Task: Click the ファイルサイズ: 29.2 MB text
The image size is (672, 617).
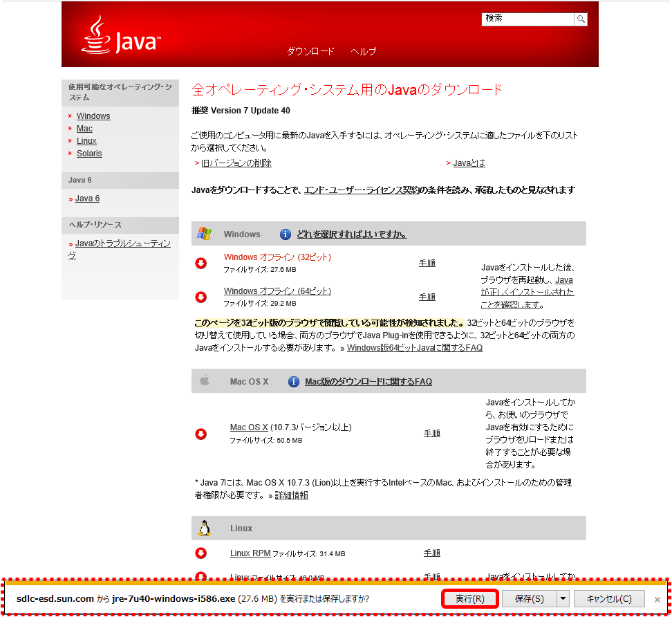Action: [260, 304]
